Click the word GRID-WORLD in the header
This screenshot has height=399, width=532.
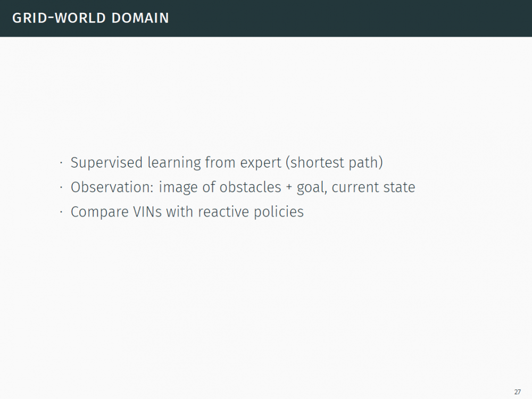point(59,18)
